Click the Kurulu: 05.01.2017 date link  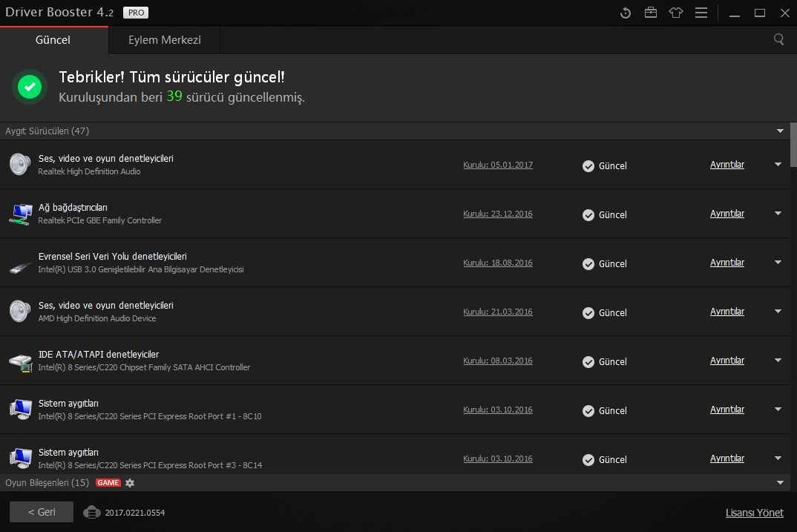tap(498, 165)
